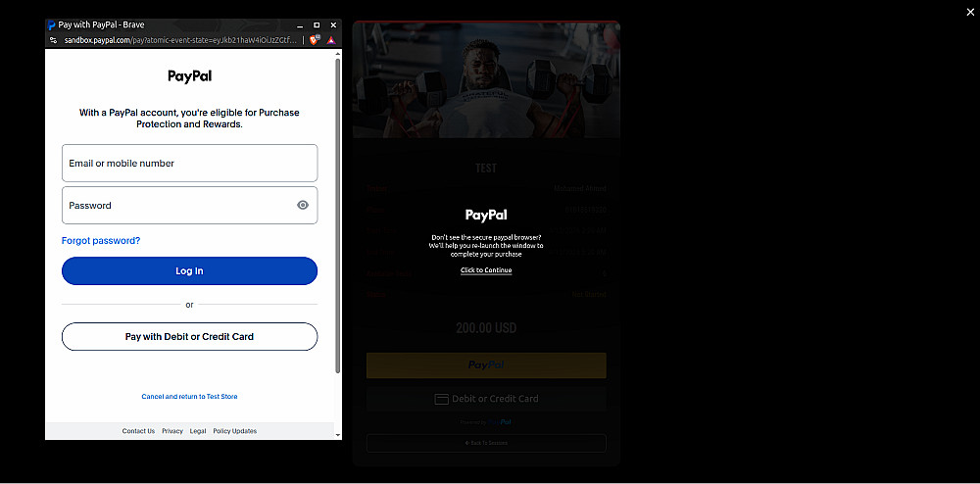Open the Brave Shields lion icon

pyautogui.click(x=315, y=40)
